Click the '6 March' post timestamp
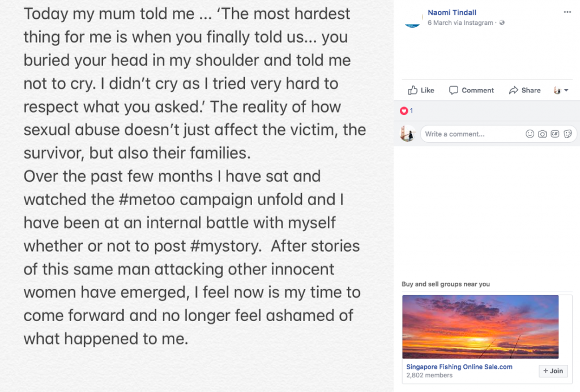 (440, 23)
